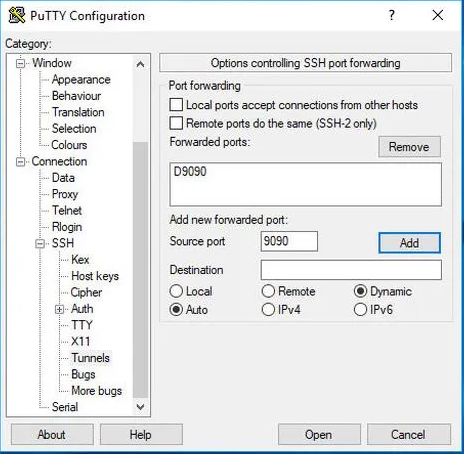464x454 pixels.
Task: Select the Kex category item
Action: tap(80, 259)
